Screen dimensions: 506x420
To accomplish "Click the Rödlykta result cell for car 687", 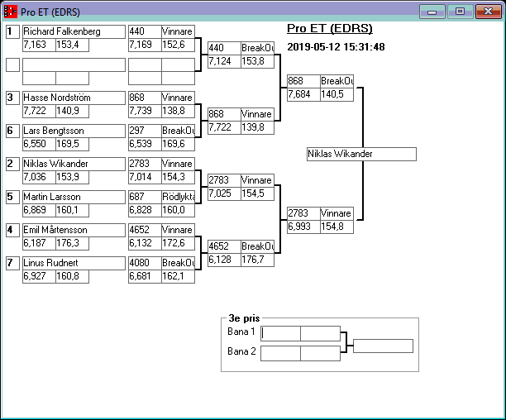I will pyautogui.click(x=178, y=197).
